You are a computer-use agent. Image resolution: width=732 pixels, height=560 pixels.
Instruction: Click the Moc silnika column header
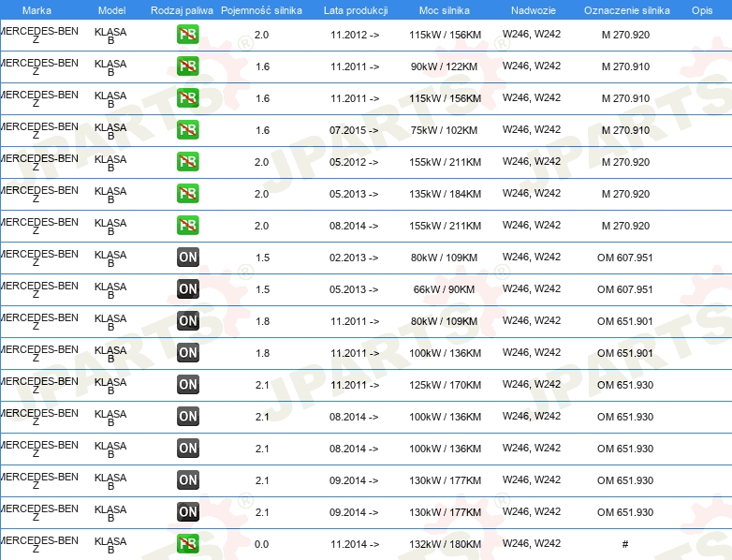(445, 10)
